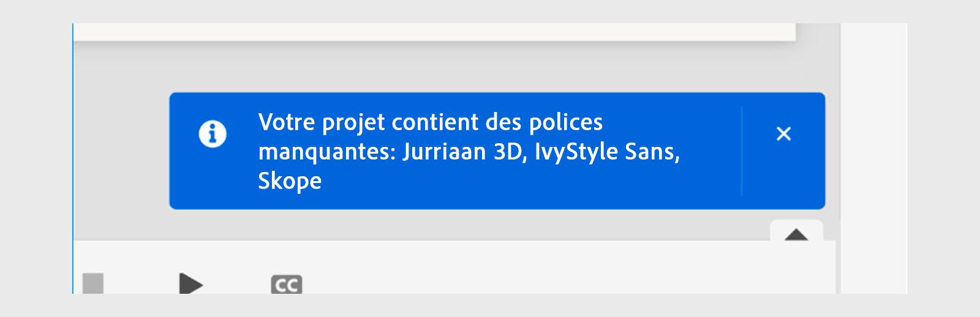Click the Jurriaan 3D font name
The image size is (980, 317).
(464, 152)
